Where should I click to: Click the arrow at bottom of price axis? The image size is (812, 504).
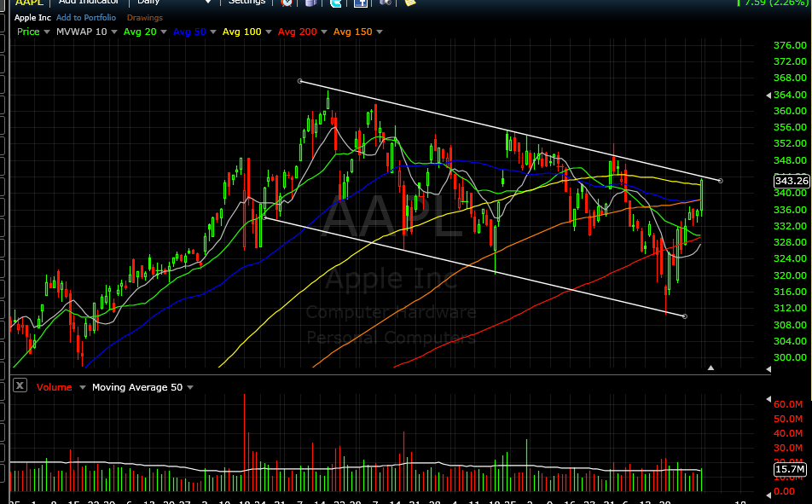click(x=768, y=369)
